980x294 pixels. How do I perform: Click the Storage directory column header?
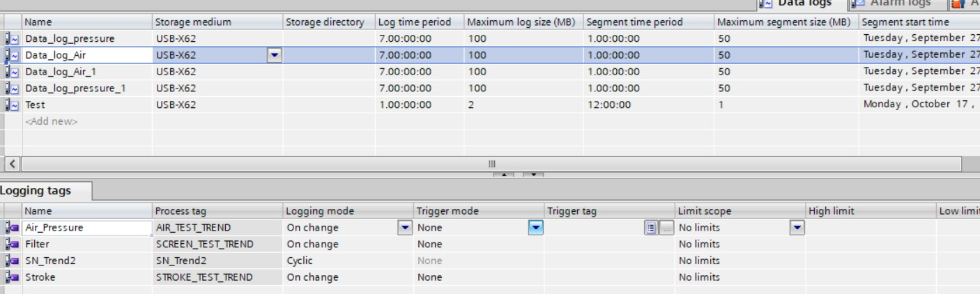pos(328,22)
